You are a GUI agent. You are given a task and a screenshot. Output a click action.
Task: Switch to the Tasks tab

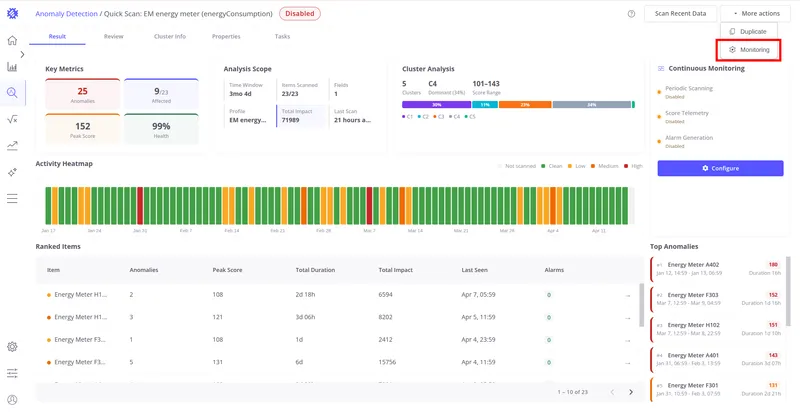click(x=282, y=37)
